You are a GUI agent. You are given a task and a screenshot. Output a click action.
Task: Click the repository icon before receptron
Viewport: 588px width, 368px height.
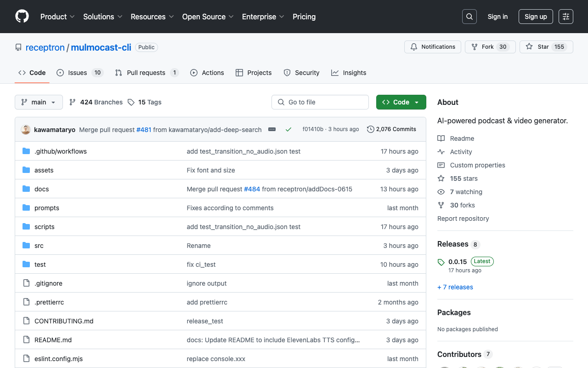(18, 47)
